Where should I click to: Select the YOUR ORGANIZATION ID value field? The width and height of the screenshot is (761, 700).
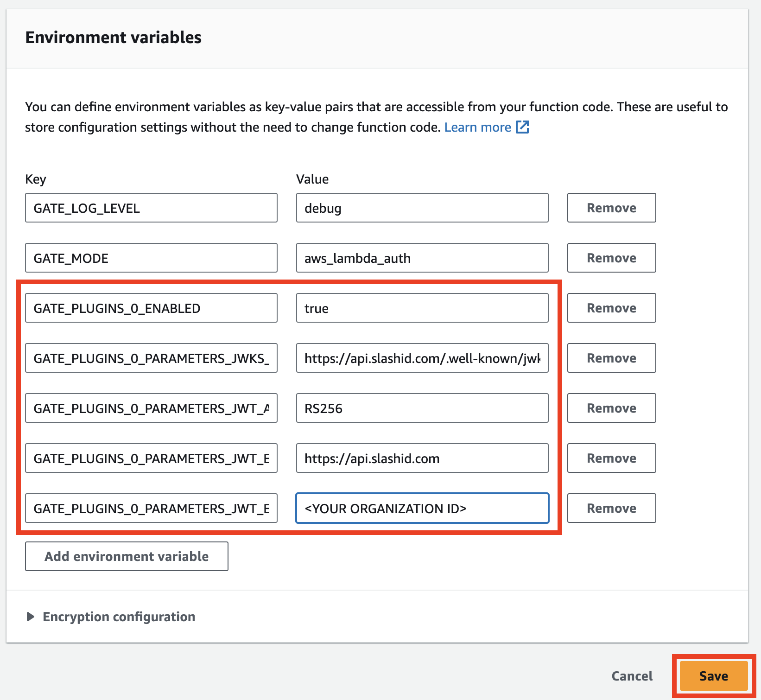click(x=421, y=508)
